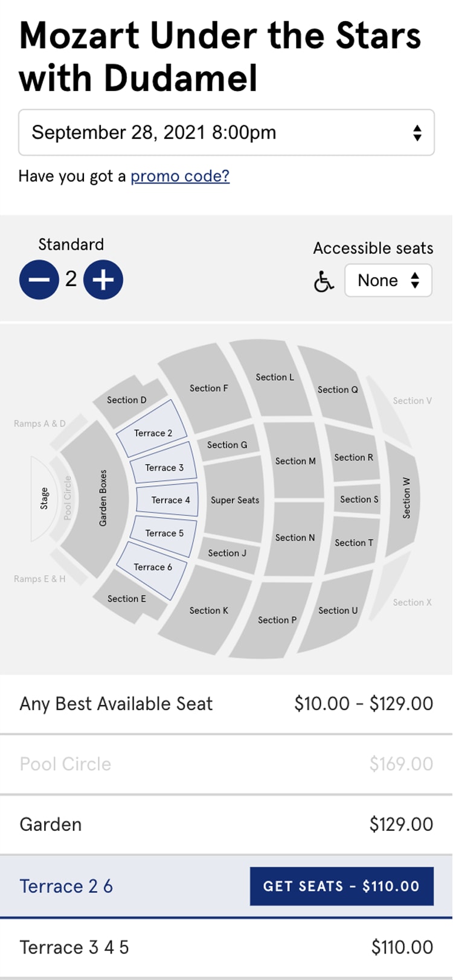
Task: Select the Terrace 3 4 5 row
Action: pyautogui.click(x=226, y=947)
